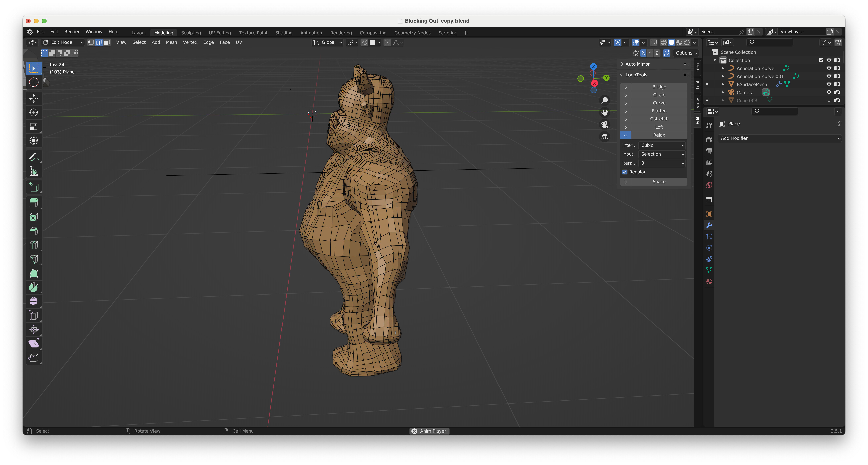Click the zoom view magnifier icon
This screenshot has width=868, height=465.
pyautogui.click(x=605, y=100)
